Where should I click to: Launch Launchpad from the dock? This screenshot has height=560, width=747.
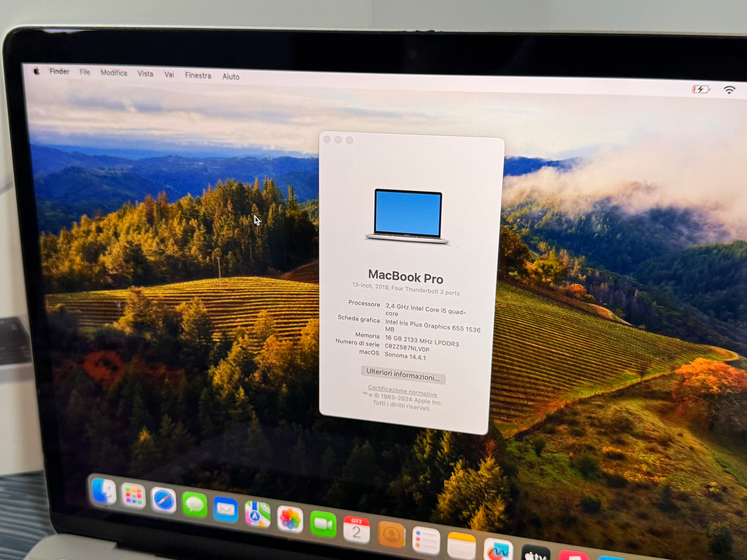pyautogui.click(x=133, y=496)
